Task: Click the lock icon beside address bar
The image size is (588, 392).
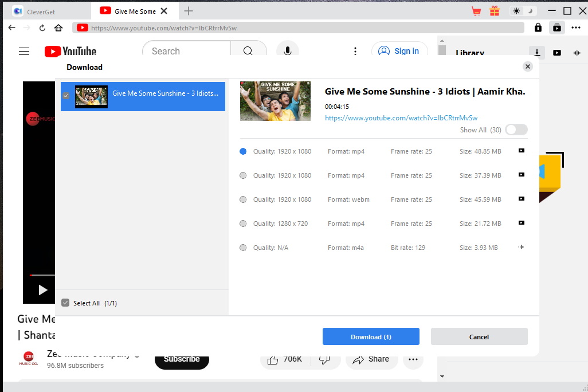Action: (538, 28)
